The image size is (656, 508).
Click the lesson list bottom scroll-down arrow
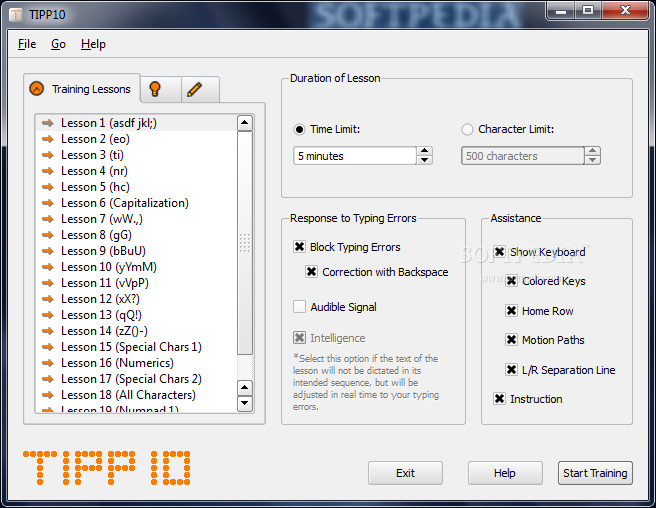(245, 403)
